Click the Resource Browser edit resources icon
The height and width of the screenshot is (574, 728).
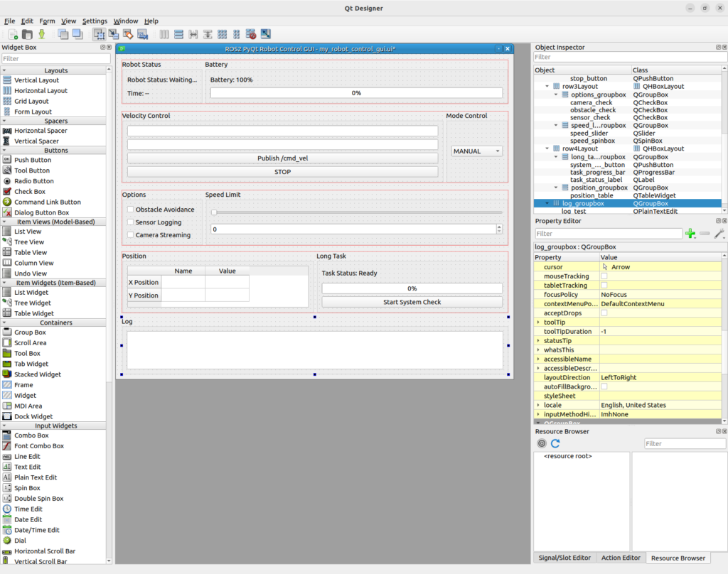pos(541,443)
